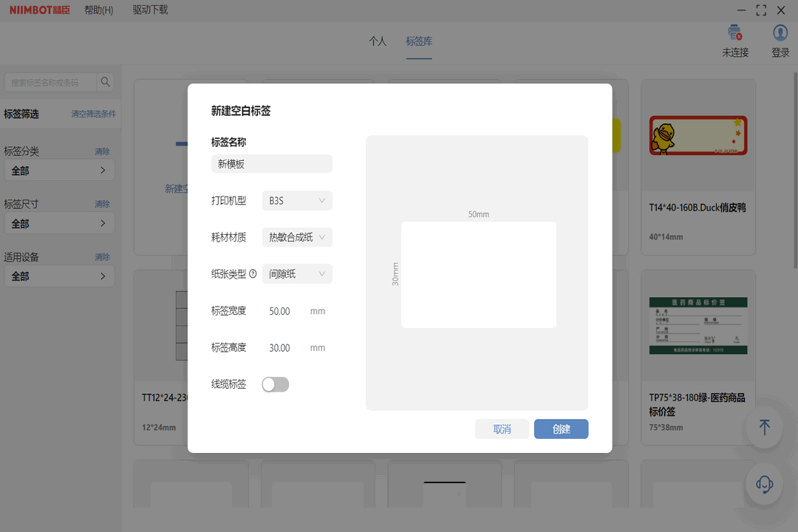
Task: Click the 标签名称 name input field
Action: coord(271,163)
